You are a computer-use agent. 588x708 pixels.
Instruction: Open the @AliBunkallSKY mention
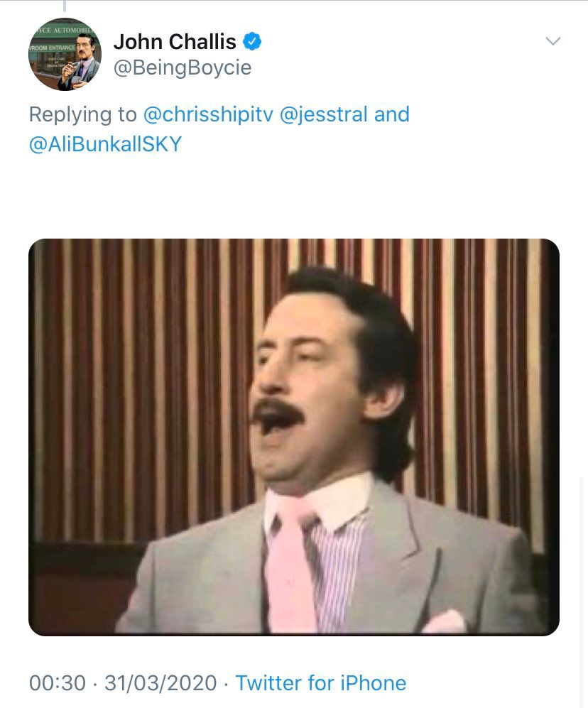[106, 144]
